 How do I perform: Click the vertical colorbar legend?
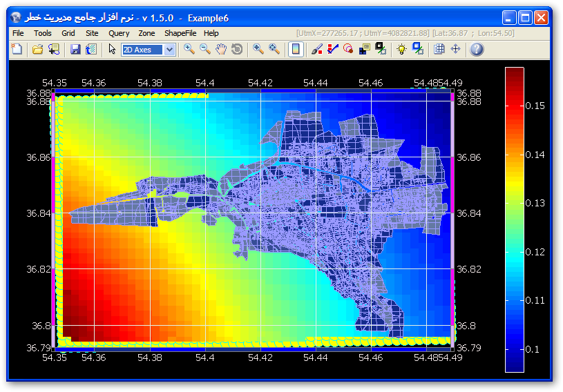515,219
